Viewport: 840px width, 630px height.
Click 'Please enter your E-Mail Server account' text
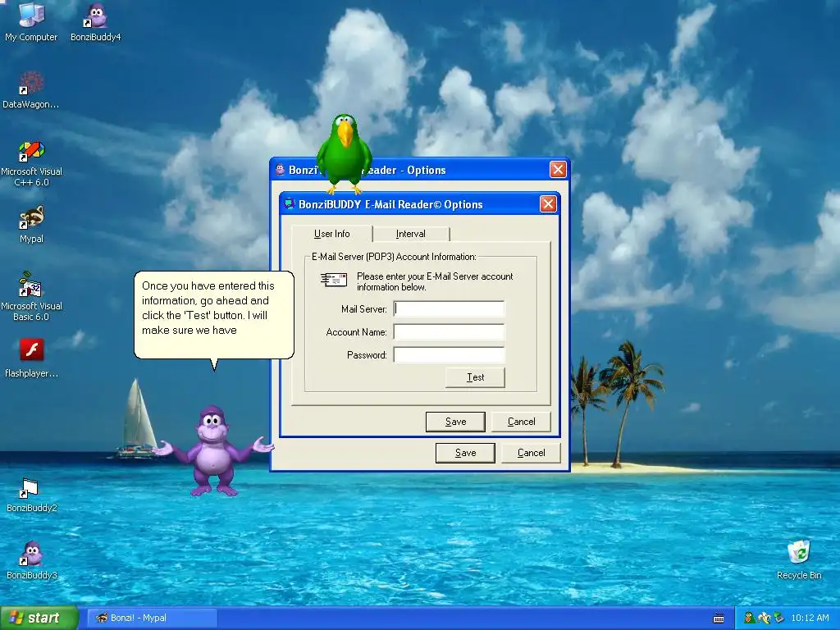click(435, 276)
